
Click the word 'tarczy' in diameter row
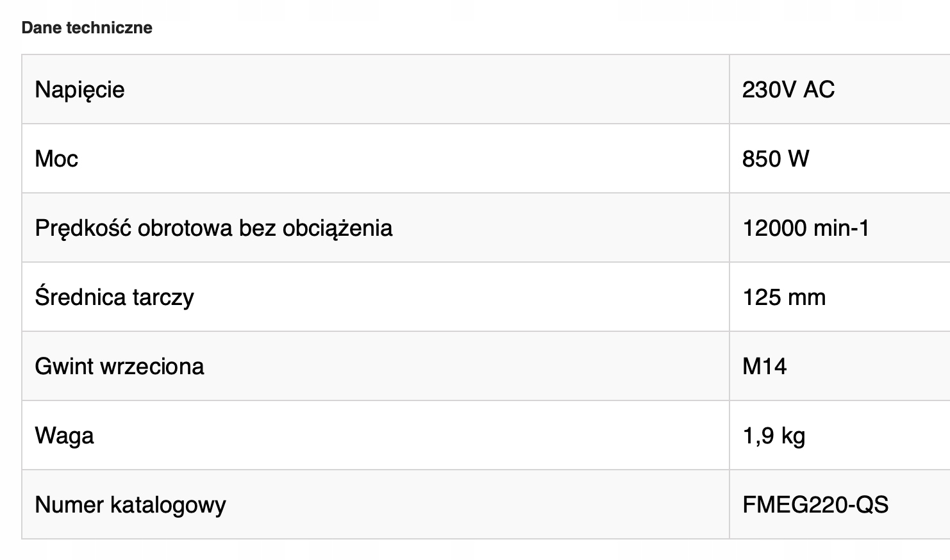pyautogui.click(x=163, y=297)
